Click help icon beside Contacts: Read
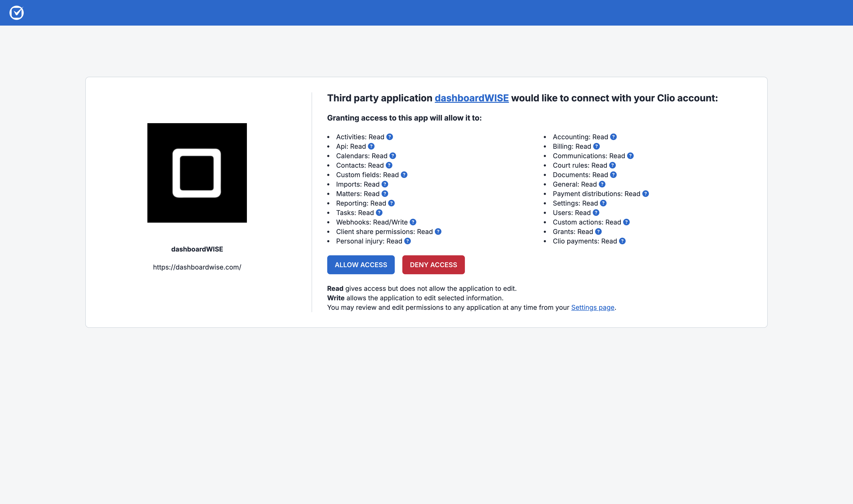This screenshot has height=504, width=853. tap(389, 165)
